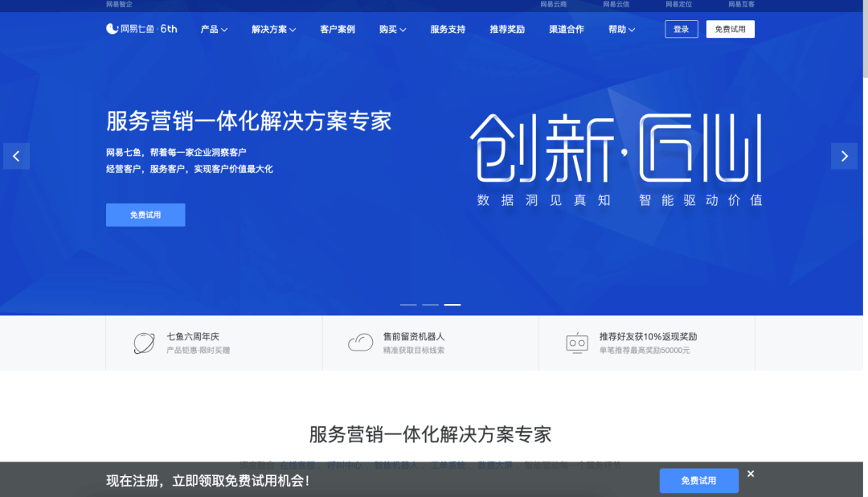Open the 服务支持 nav item
The width and height of the screenshot is (868, 497).
pyautogui.click(x=448, y=30)
